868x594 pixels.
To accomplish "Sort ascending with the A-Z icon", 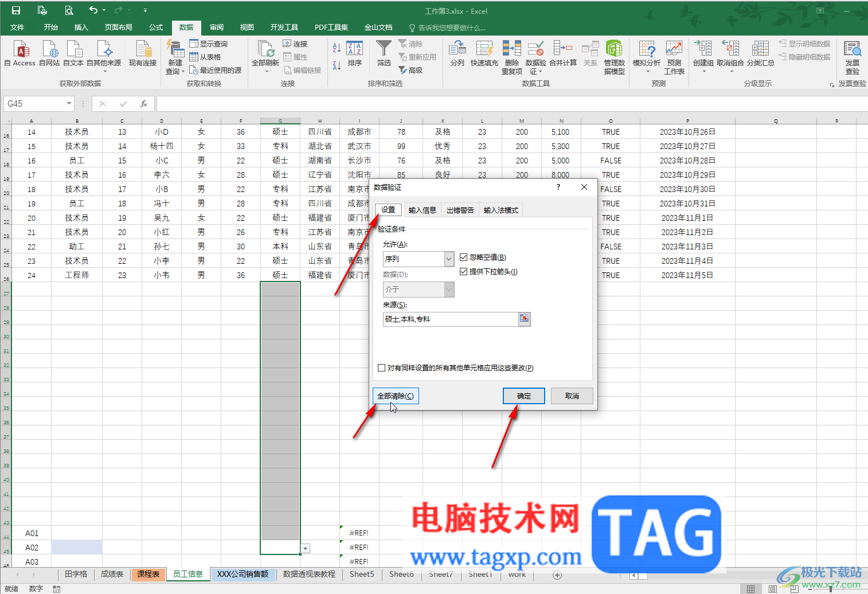I will pyautogui.click(x=337, y=48).
